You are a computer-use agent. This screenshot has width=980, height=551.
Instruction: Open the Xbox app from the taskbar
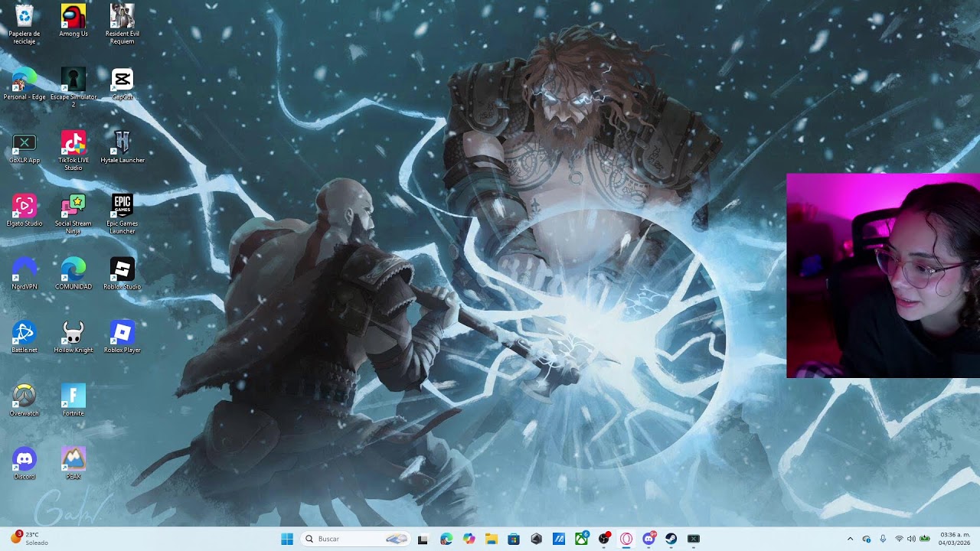pos(581,539)
